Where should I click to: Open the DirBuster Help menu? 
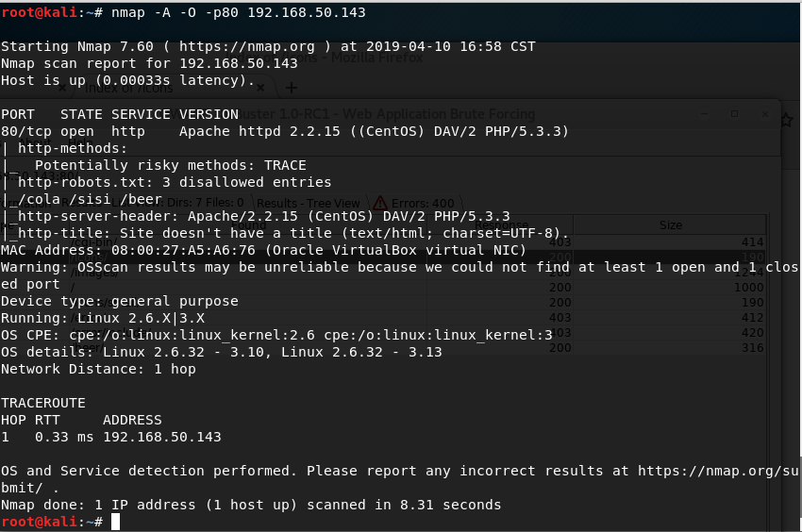coord(80,141)
